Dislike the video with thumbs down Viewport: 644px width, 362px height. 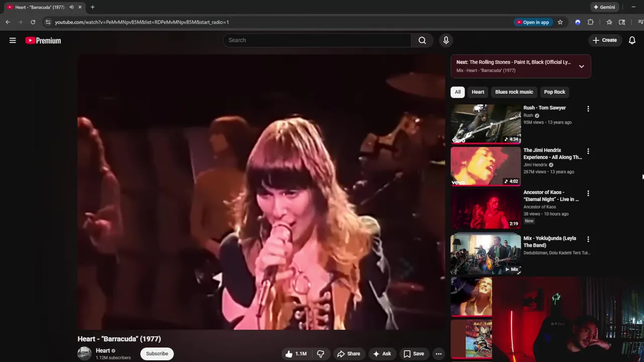pos(320,354)
